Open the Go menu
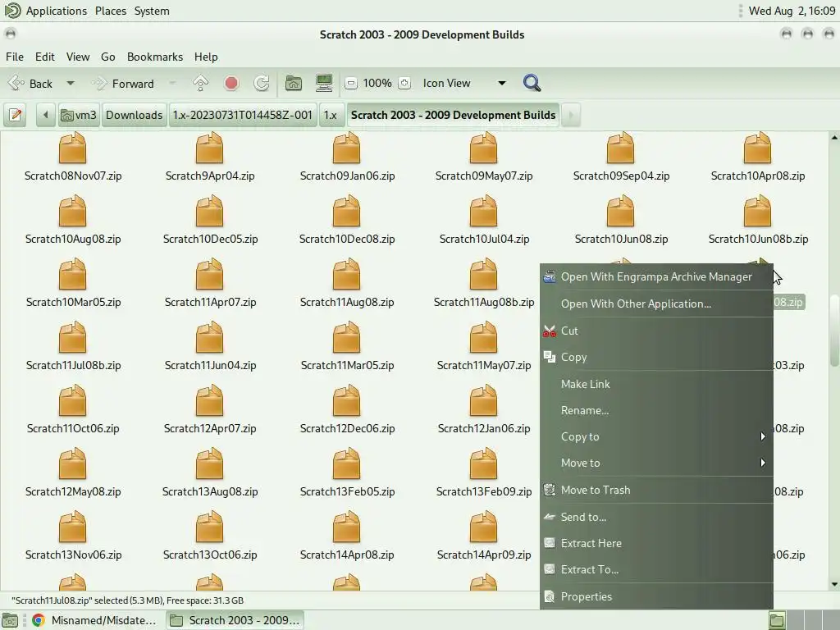Image resolution: width=840 pixels, height=630 pixels. 107,57
